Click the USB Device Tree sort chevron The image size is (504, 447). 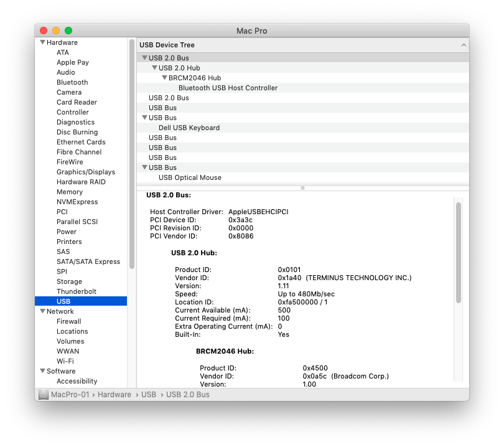click(464, 45)
